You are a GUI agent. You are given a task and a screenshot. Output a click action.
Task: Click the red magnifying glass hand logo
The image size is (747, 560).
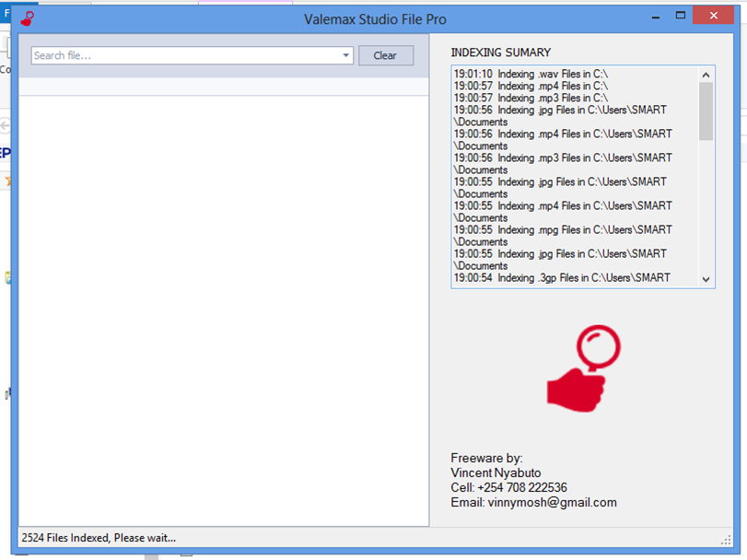(584, 368)
